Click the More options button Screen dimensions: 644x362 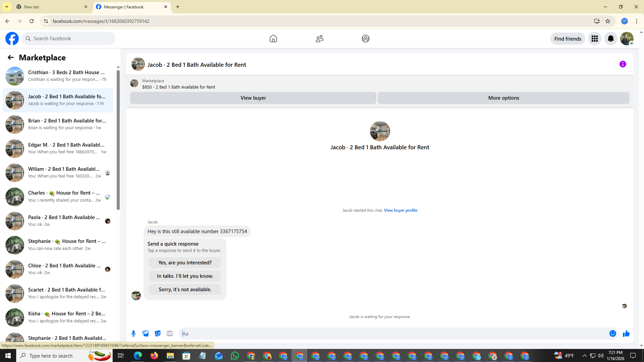pos(503,98)
